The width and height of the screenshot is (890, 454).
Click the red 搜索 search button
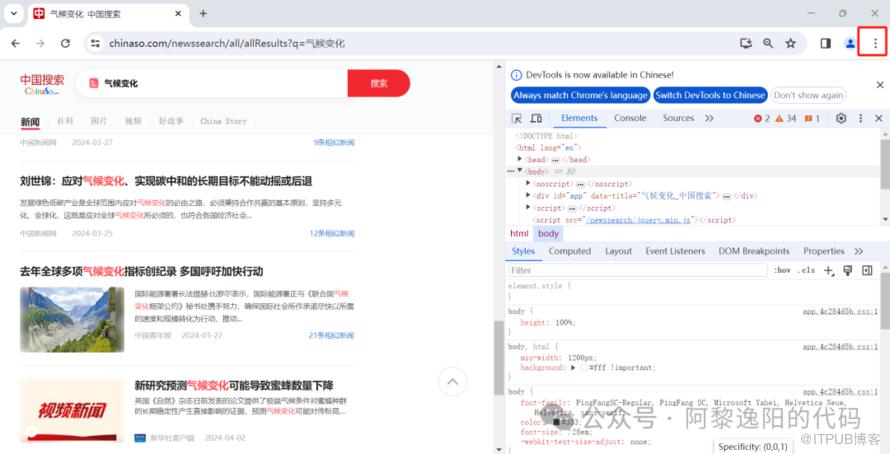(379, 83)
